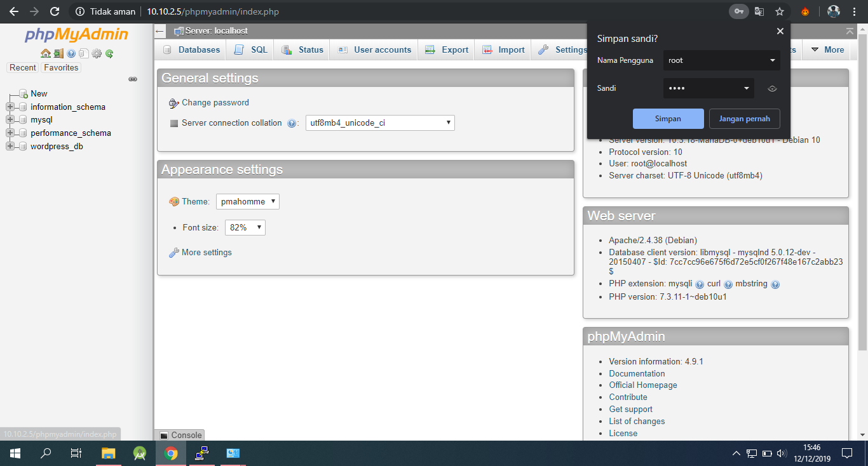The height and width of the screenshot is (466, 868).
Task: Log out using the exit door icon
Action: tap(58, 53)
